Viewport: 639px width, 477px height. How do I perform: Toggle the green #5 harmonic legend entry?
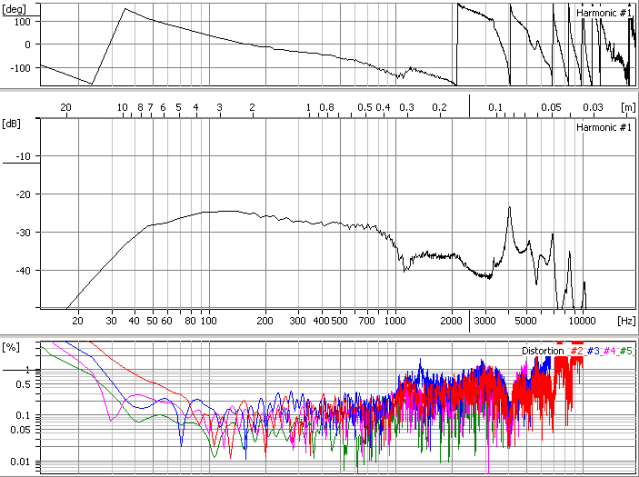point(626,351)
